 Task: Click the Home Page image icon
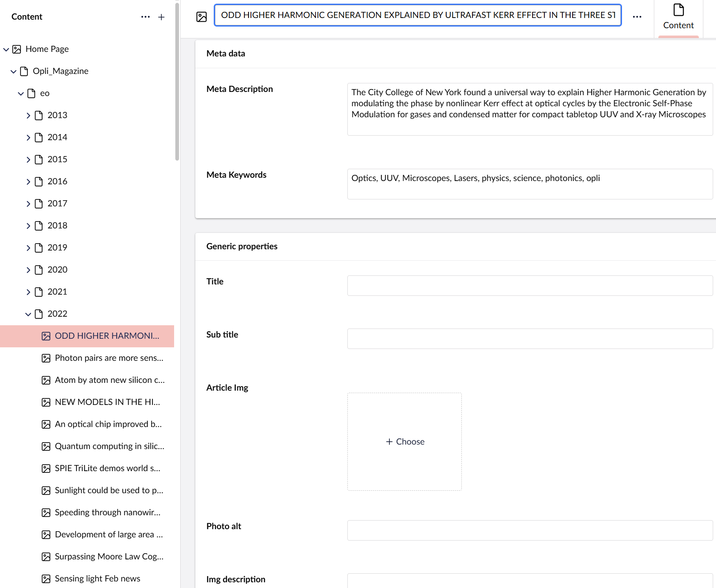click(17, 49)
